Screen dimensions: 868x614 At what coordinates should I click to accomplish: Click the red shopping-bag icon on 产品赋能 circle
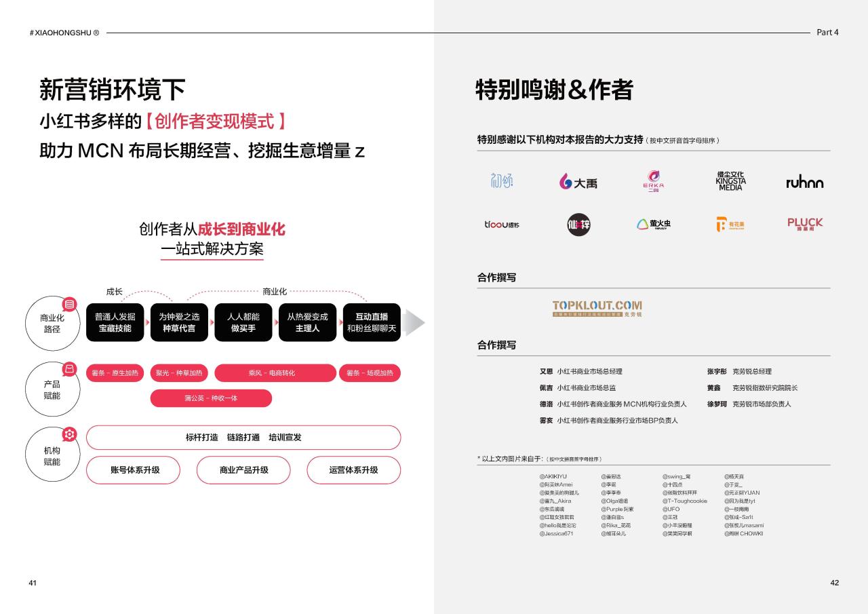pyautogui.click(x=69, y=369)
